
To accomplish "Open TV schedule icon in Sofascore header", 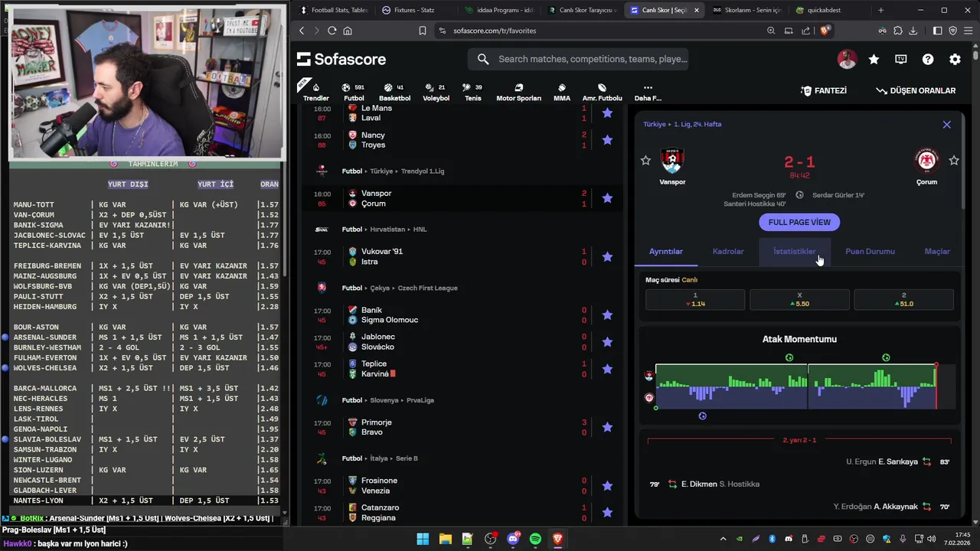I will click(901, 59).
